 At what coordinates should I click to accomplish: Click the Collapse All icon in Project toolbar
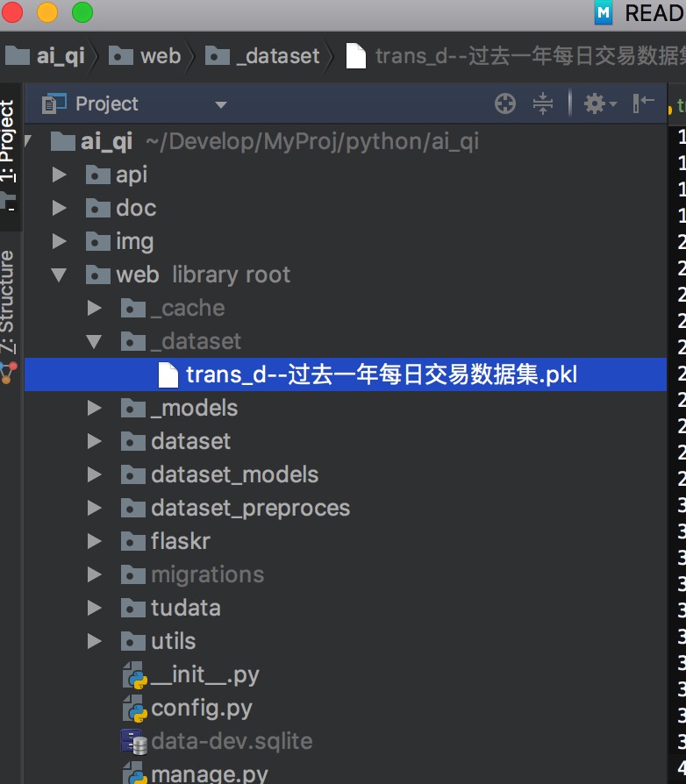(x=543, y=104)
